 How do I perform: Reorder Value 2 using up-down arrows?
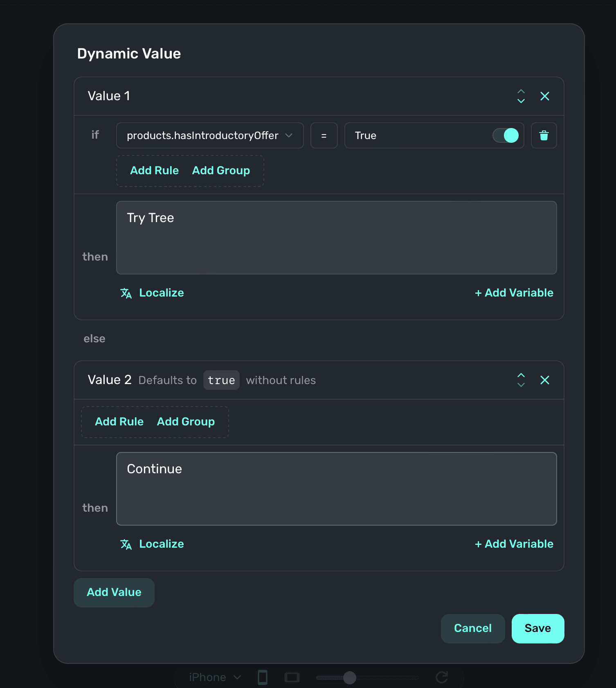click(521, 380)
